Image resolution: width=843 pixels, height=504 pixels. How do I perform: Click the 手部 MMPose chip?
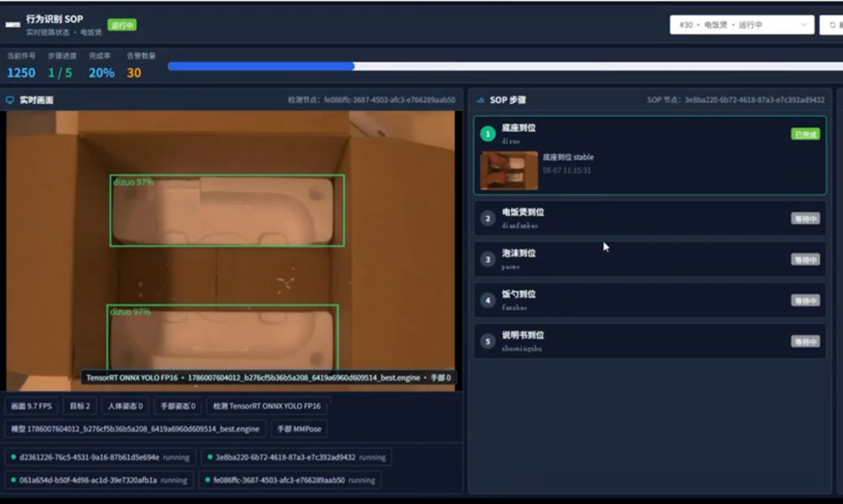[x=299, y=429]
